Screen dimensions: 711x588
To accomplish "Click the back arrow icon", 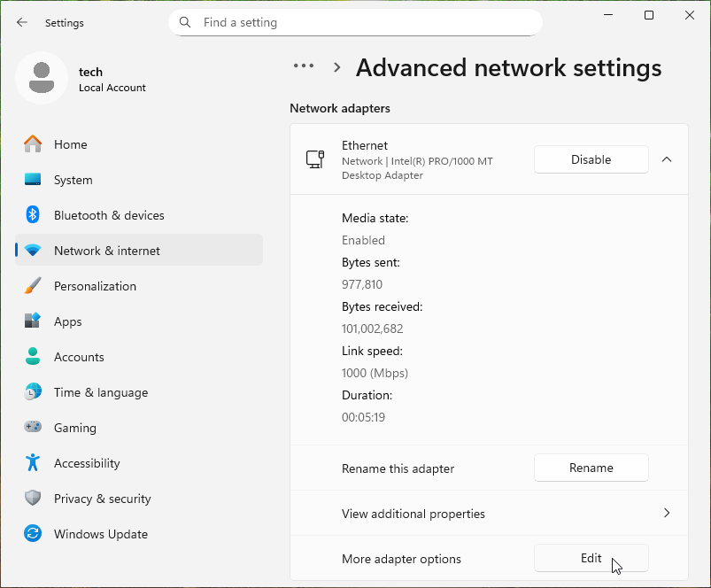I will pyautogui.click(x=22, y=22).
